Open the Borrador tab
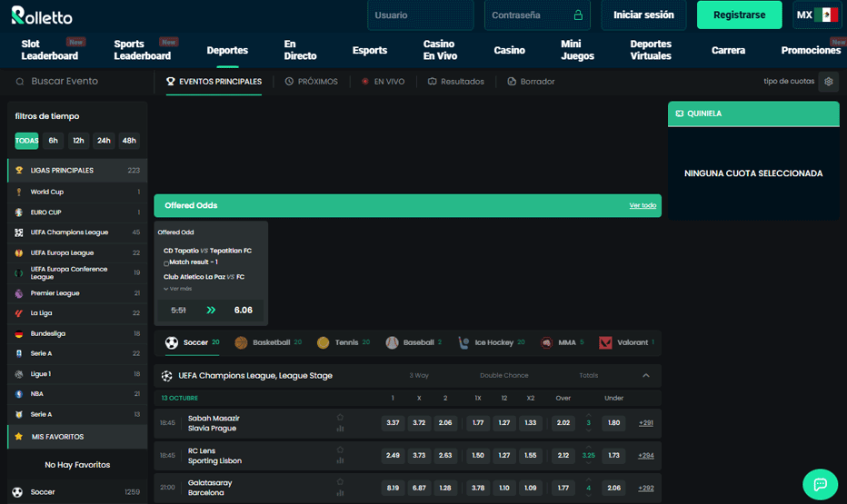The width and height of the screenshot is (847, 504). click(531, 82)
